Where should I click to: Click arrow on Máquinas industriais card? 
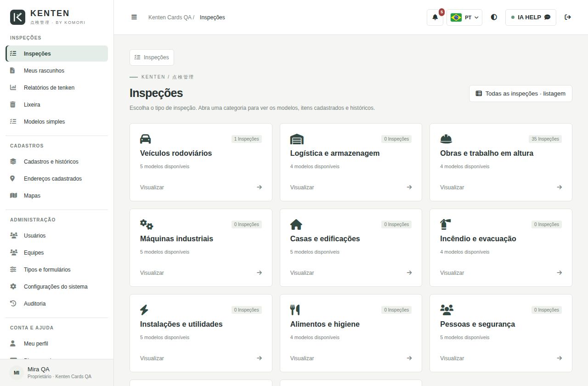(x=260, y=272)
